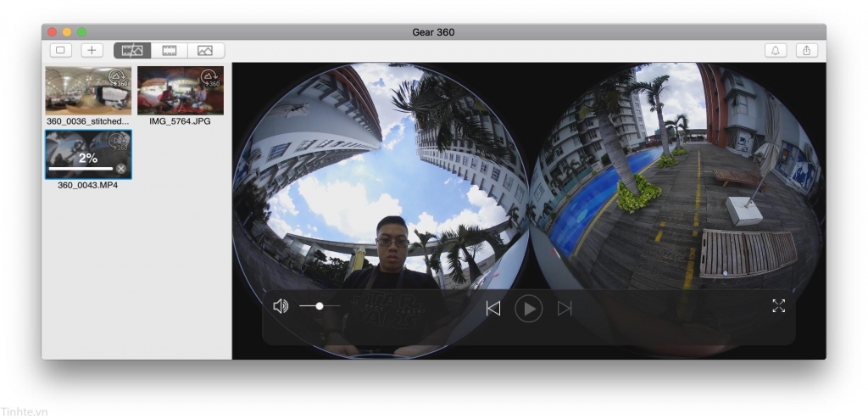
Task: Play the video
Action: tap(529, 309)
